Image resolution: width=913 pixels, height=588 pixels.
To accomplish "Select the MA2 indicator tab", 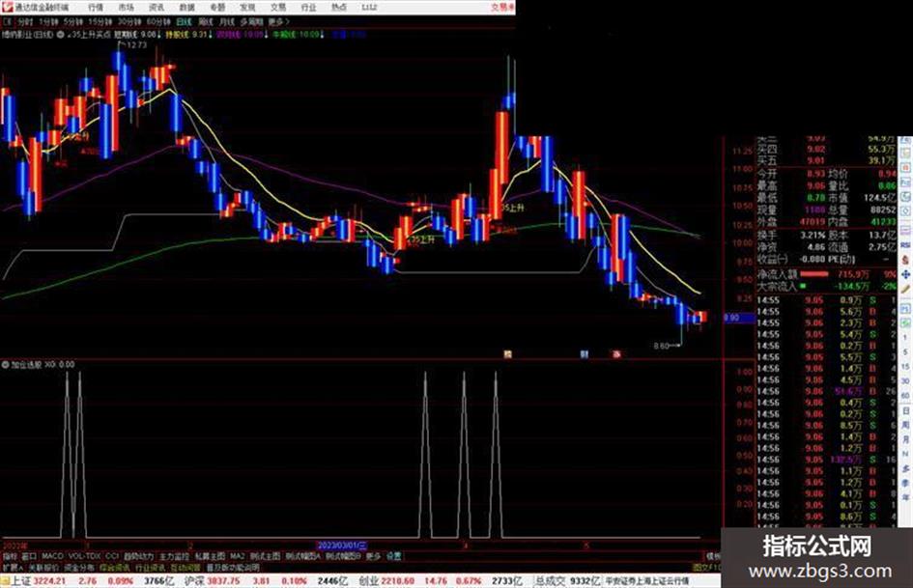I will point(238,557).
